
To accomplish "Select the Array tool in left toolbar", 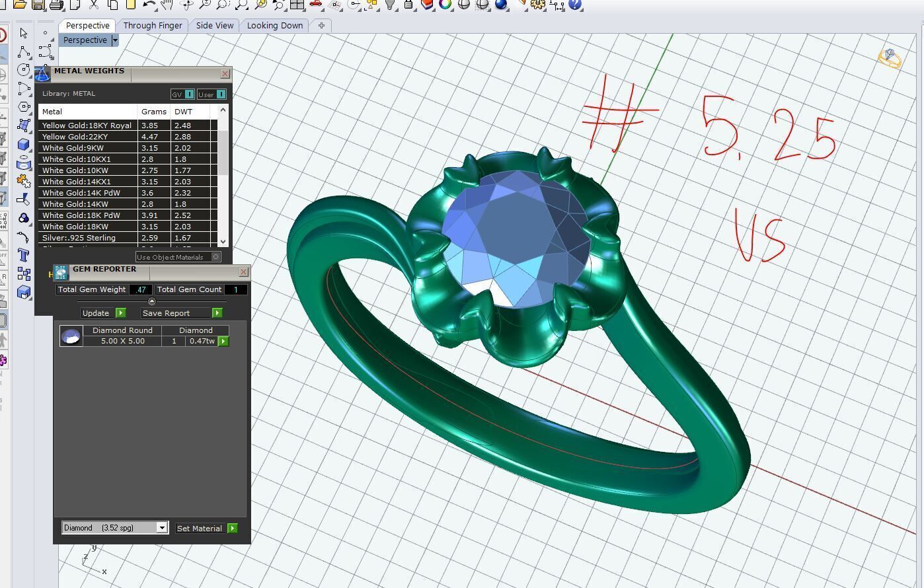I will [x=24, y=273].
